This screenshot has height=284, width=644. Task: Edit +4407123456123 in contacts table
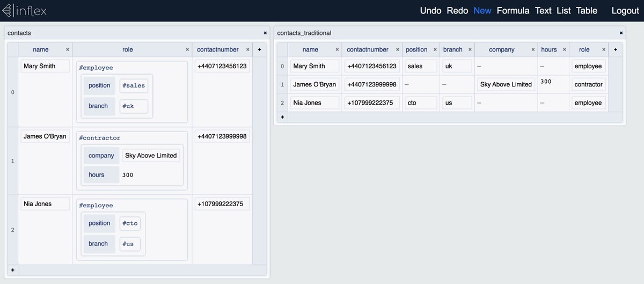222,66
